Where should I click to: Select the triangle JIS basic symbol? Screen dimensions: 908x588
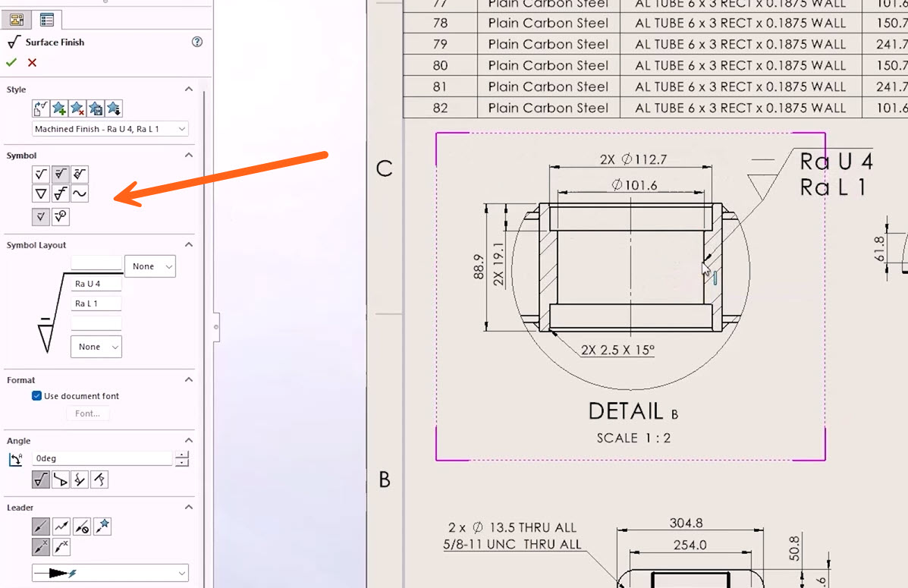[x=41, y=193]
